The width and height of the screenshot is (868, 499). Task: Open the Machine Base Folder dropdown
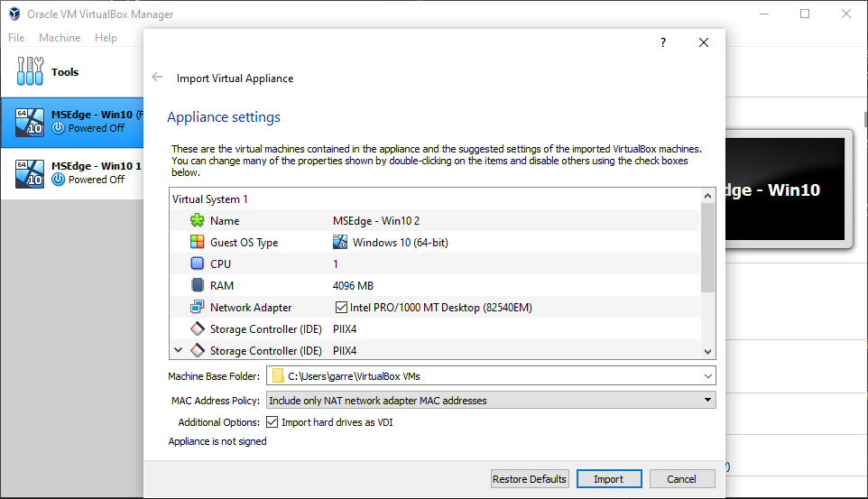pyautogui.click(x=707, y=376)
